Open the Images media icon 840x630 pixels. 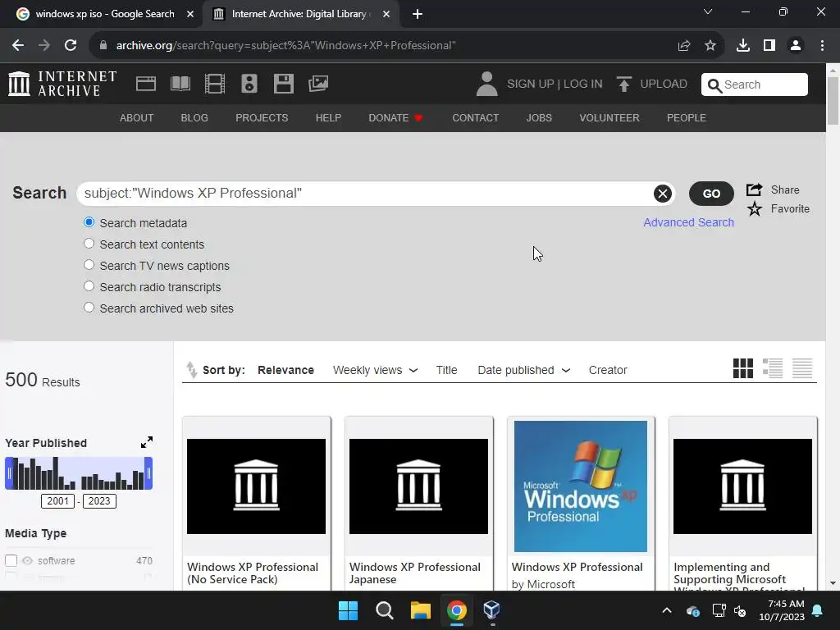(x=318, y=84)
